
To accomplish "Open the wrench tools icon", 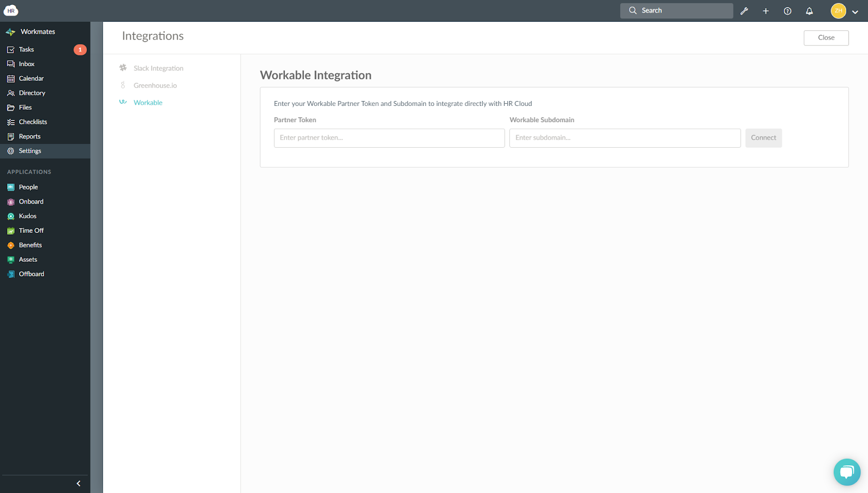I will [744, 11].
